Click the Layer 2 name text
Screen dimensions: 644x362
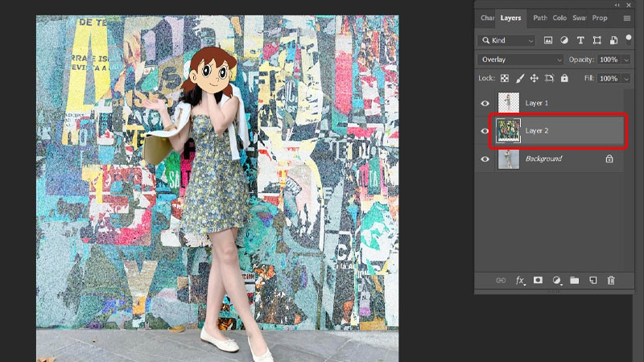[x=537, y=130]
